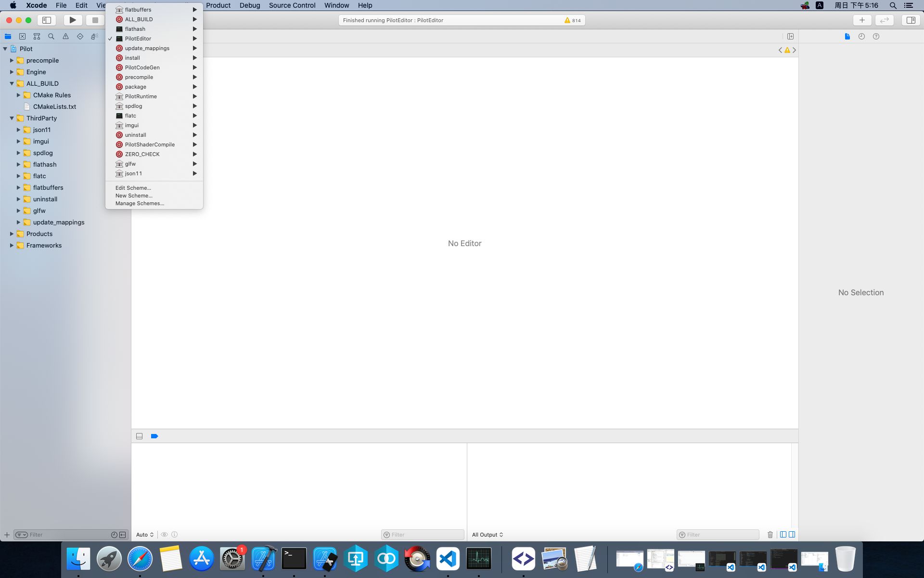The image size is (924, 578).
Task: Show the History inspector clock icon
Action: coord(861,37)
